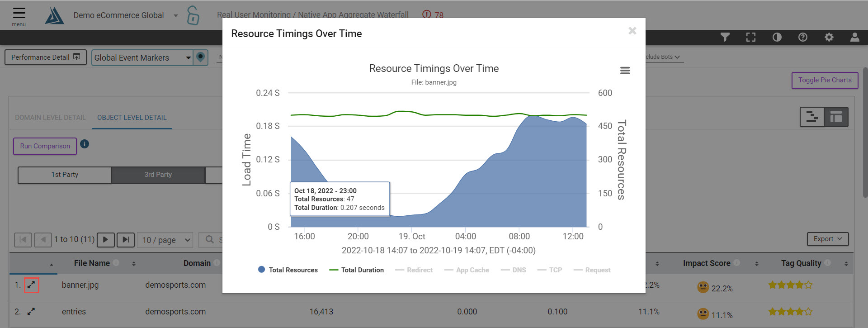Open the chart context menu icon
This screenshot has height=328, width=868.
tap(625, 71)
